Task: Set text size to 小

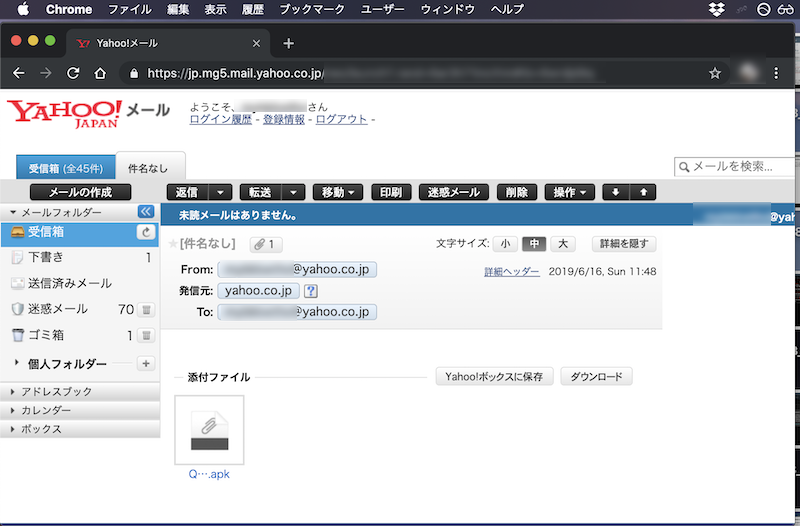Action: click(505, 244)
